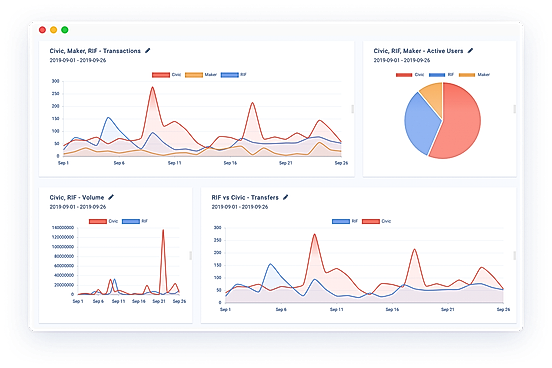Image resolution: width=552 pixels, height=368 pixels.
Task: Click resize handle on Transfers panel right edge
Action: tap(514, 255)
